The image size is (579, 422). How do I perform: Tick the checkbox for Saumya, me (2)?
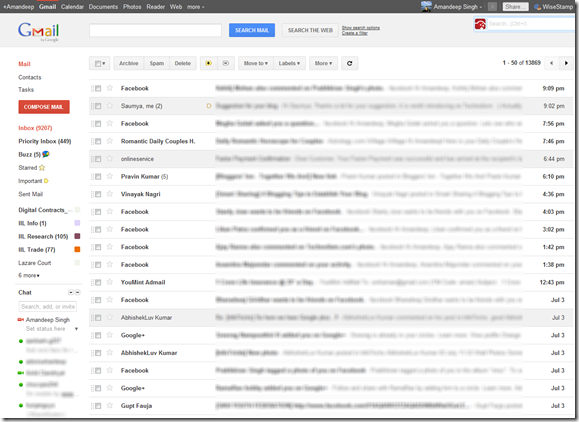(x=98, y=106)
